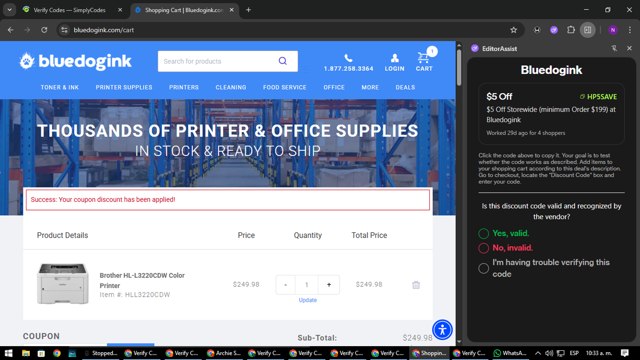
Task: Open the tab search dropdown arrow
Action: (9, 10)
